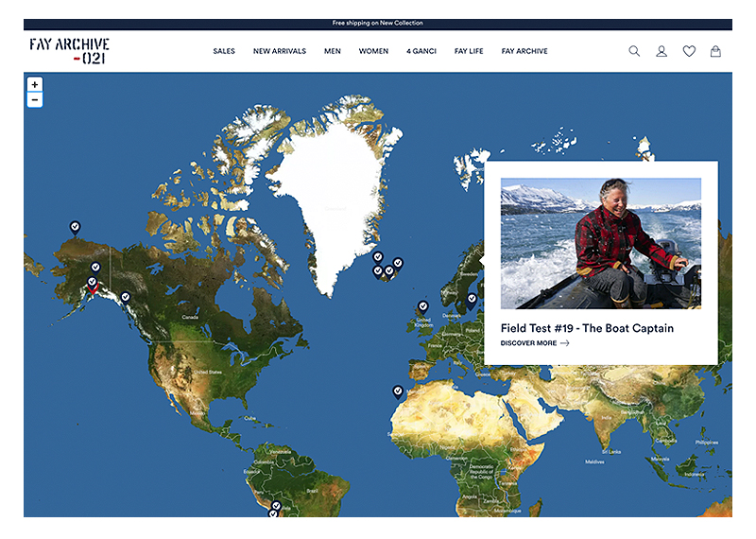Zoom out with the map minus button
The width and height of the screenshot is (756, 539).
pos(35,99)
